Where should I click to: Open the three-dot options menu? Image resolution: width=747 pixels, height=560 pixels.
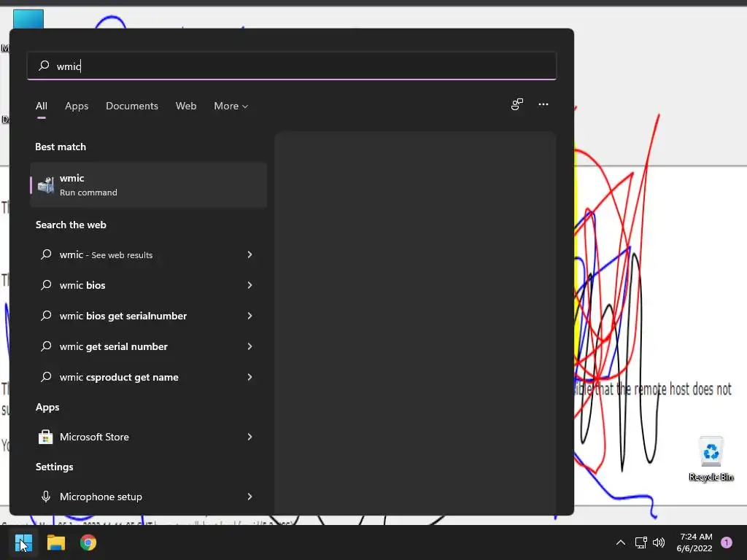click(x=543, y=104)
